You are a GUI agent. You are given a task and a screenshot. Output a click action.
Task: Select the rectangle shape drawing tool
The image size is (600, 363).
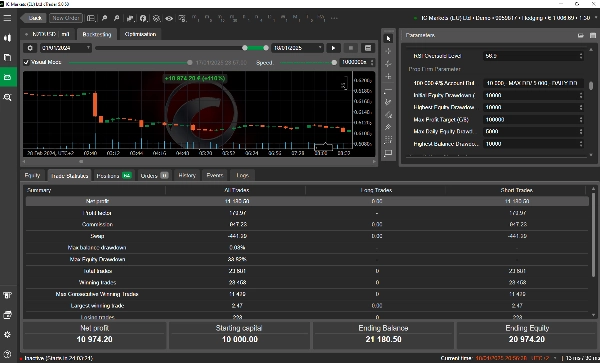[x=388, y=153]
